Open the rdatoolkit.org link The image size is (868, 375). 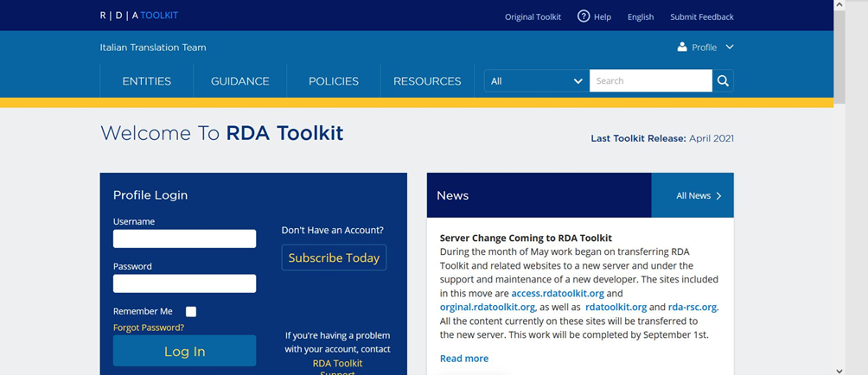(616, 307)
